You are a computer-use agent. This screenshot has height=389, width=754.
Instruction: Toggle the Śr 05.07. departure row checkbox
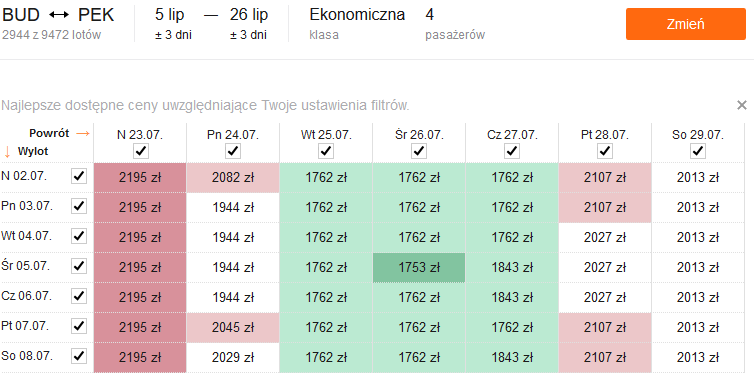[x=79, y=266]
